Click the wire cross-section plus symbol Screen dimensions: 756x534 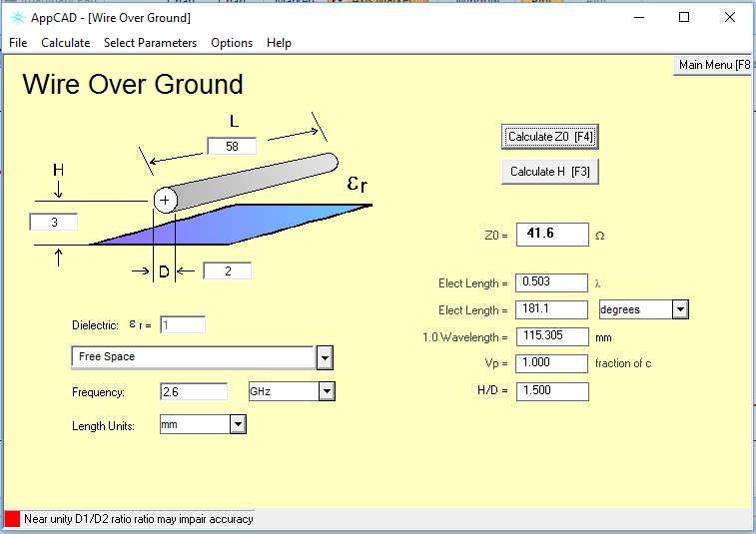click(x=166, y=201)
